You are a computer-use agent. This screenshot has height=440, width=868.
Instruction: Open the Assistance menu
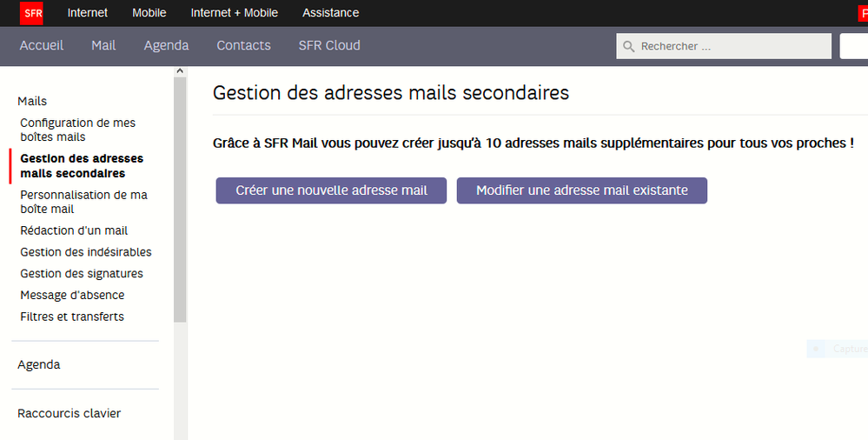[330, 13]
